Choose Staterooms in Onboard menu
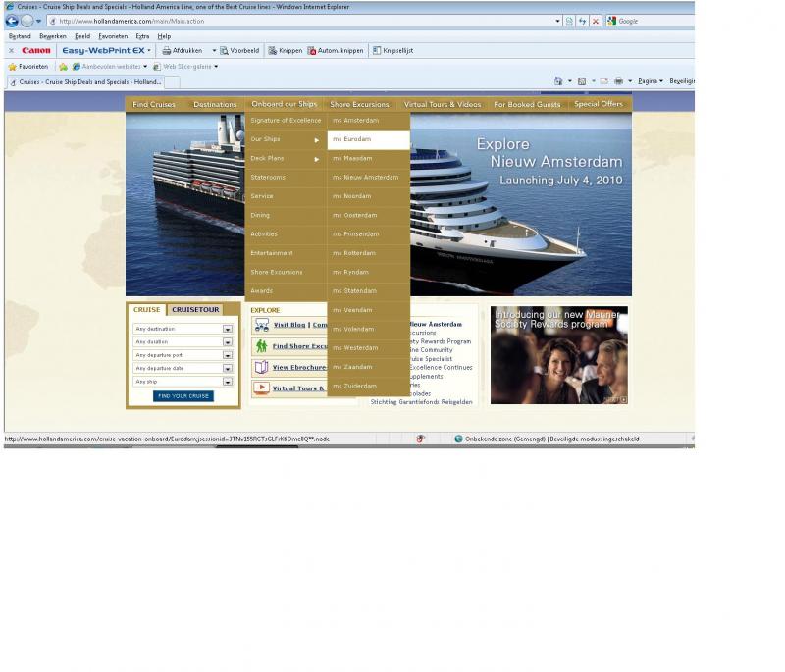 click(x=286, y=178)
